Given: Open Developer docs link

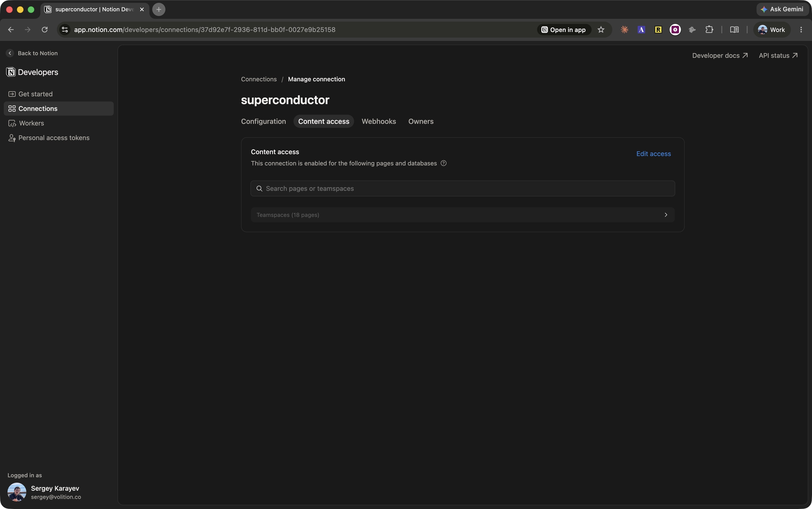Looking at the screenshot, I should pyautogui.click(x=720, y=55).
